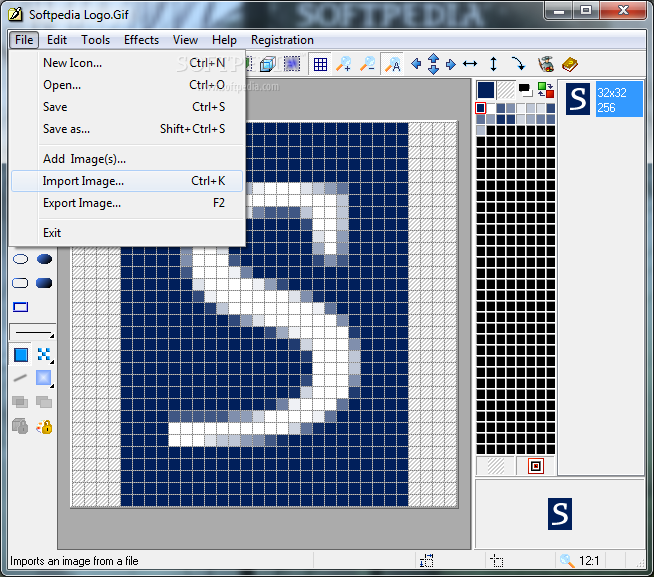Click the status text 'Imports an image from a file'
This screenshot has height=577, width=654.
[x=74, y=561]
